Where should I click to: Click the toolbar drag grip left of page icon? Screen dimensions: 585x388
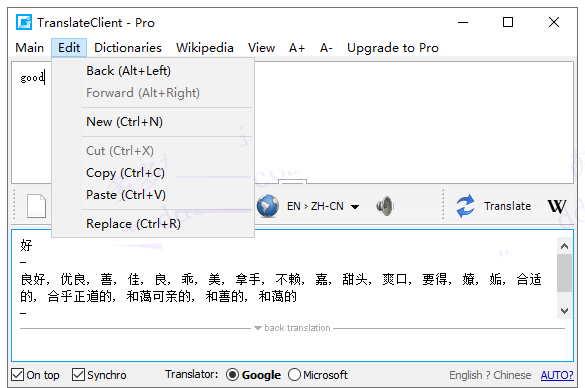pyautogui.click(x=14, y=204)
